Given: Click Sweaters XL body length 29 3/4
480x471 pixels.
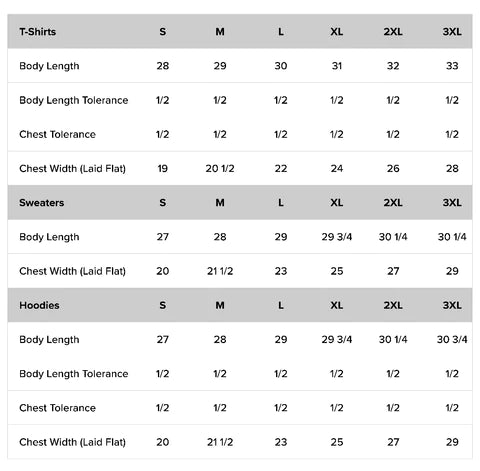Looking at the screenshot, I should point(337,237).
